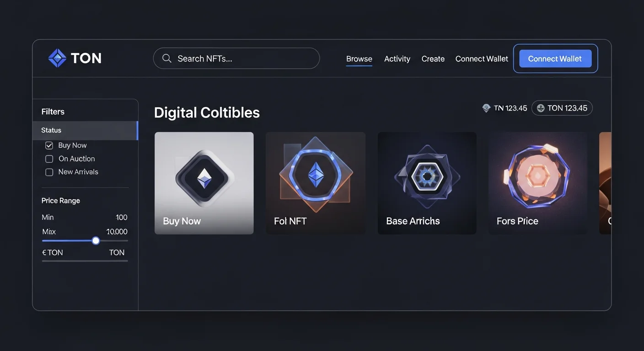Click the TN 123.45 balance text
The height and width of the screenshot is (351, 644).
coord(510,108)
